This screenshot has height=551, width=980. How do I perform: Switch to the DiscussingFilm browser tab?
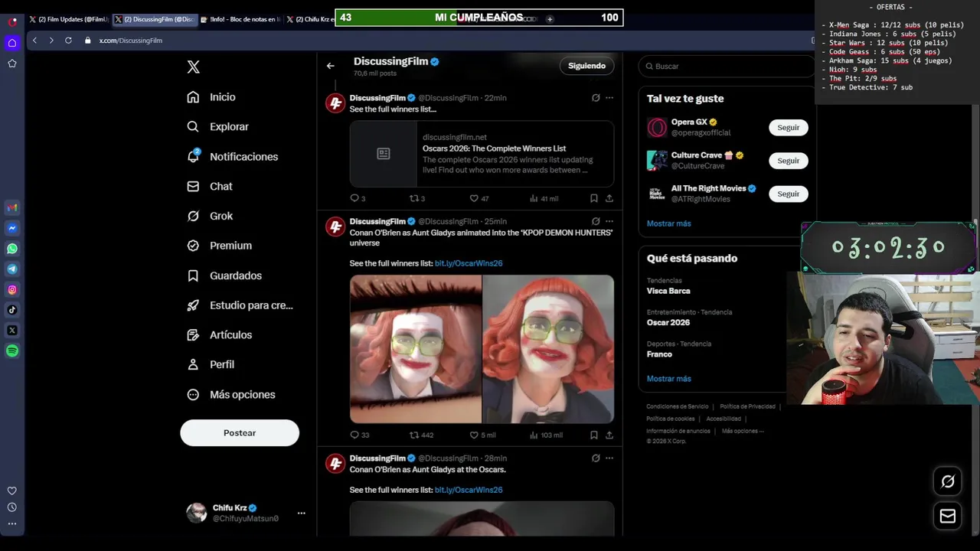155,19
